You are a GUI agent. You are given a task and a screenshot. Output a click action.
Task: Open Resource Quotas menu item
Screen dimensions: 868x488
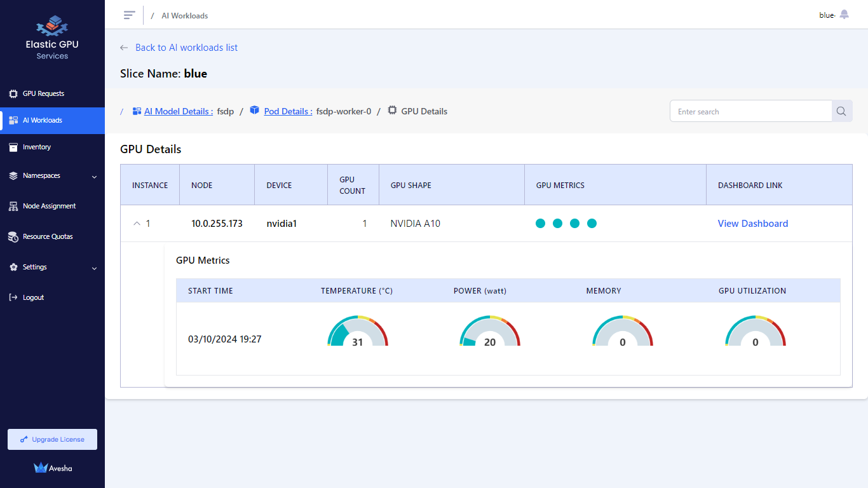point(52,236)
